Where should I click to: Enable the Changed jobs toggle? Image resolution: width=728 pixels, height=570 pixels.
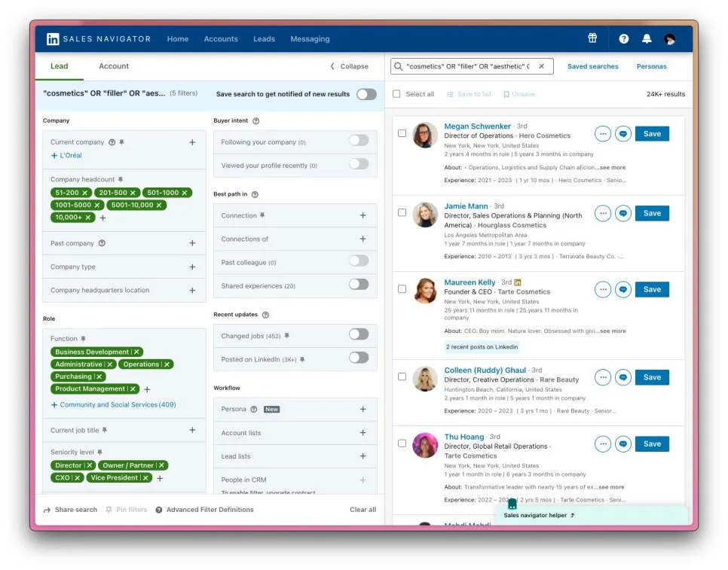(359, 334)
